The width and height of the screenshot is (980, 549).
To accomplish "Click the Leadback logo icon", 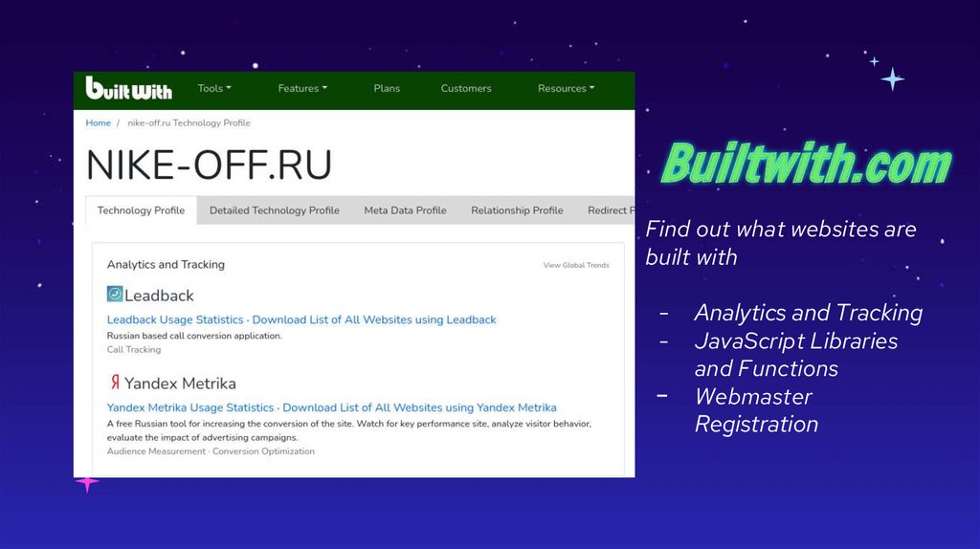I will (115, 295).
